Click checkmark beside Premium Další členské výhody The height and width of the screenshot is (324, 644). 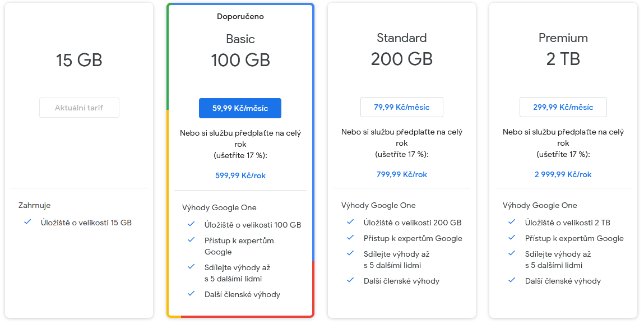[512, 280]
